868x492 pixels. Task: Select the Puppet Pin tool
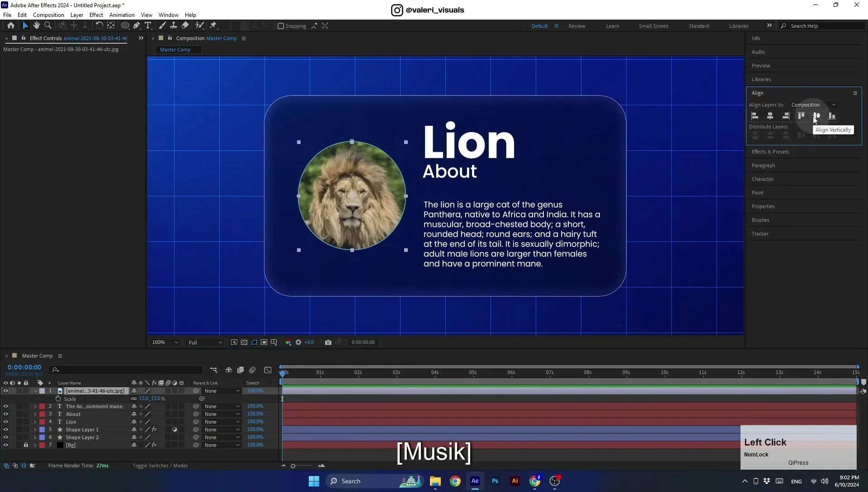pos(213,26)
